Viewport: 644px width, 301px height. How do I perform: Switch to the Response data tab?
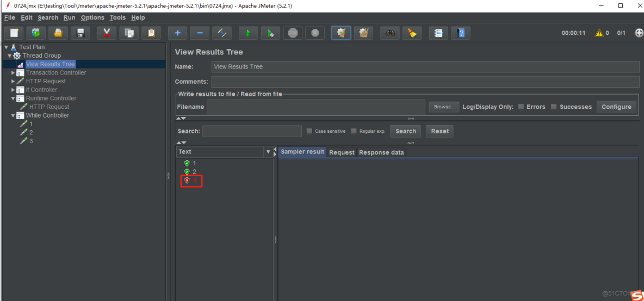coord(381,152)
